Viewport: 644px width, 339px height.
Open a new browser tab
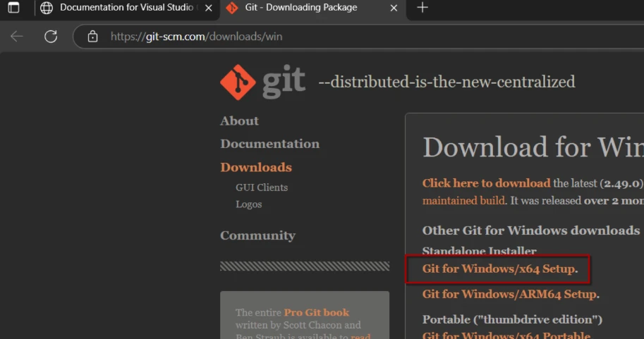coord(423,8)
